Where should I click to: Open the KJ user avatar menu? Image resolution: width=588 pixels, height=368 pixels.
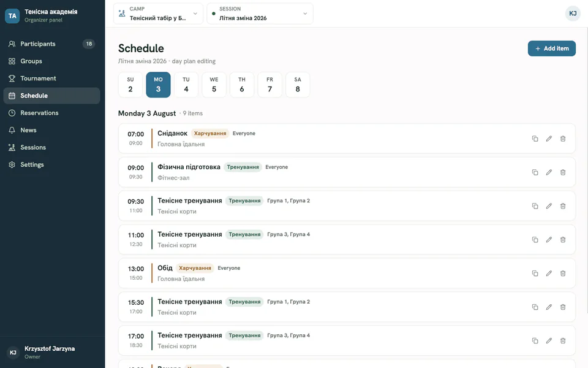(573, 13)
